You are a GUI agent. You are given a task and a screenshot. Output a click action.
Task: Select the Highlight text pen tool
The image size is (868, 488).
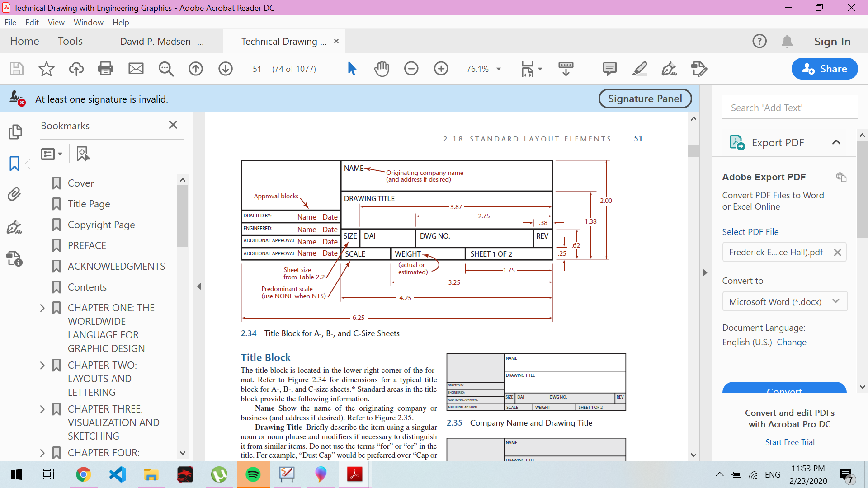pos(639,69)
